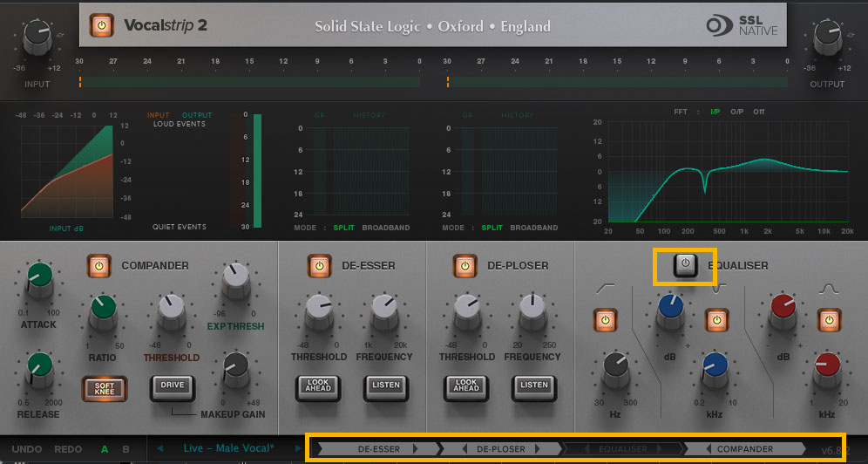Move DE-PLOSER right in processing order
This screenshot has width=868, height=464.
538,448
